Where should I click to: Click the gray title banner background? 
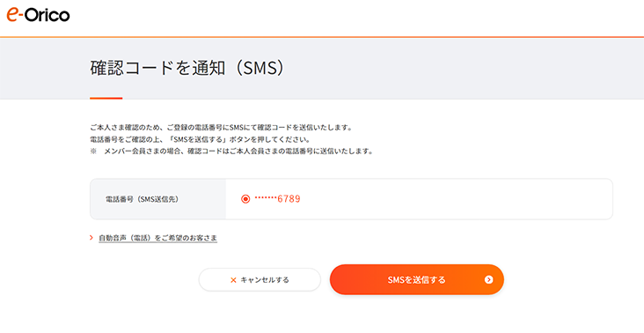pyautogui.click(x=452, y=68)
